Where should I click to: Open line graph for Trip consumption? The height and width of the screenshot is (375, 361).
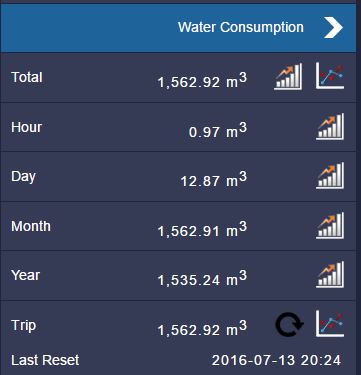330,324
